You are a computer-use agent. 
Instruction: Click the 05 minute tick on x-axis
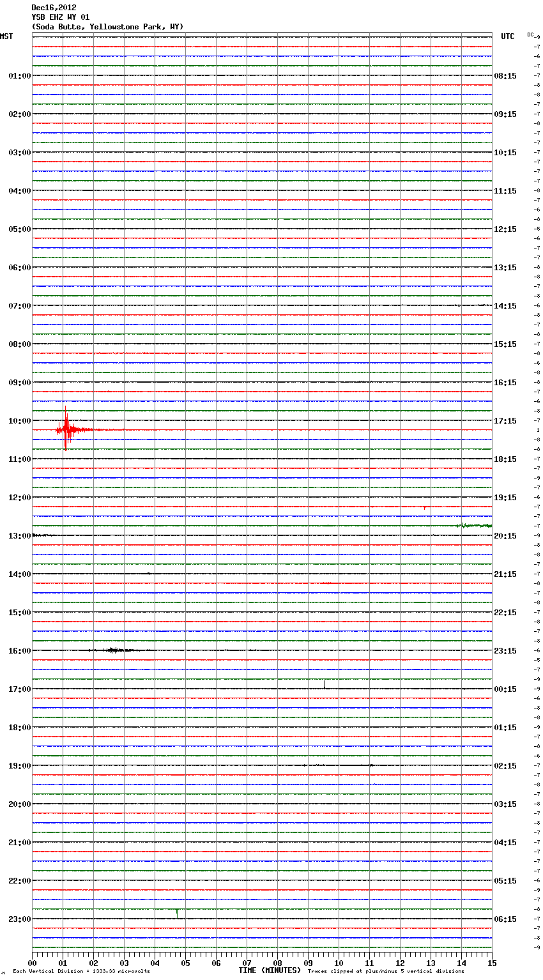point(185,963)
